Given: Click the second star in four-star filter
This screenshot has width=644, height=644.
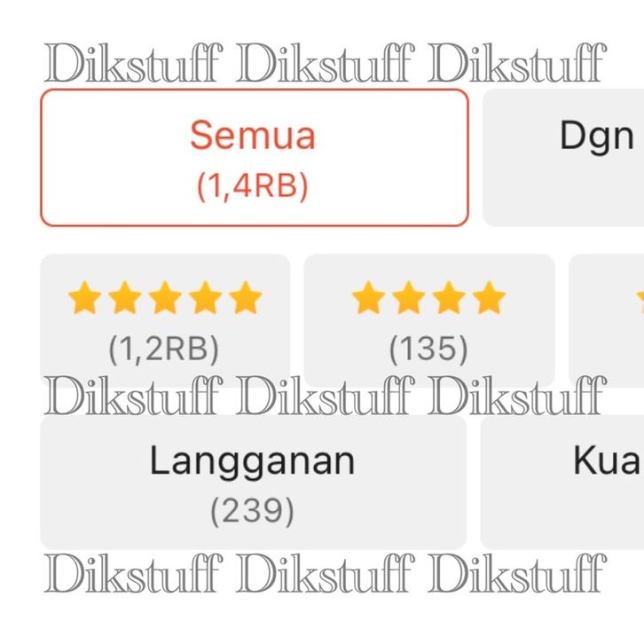Looking at the screenshot, I should (x=409, y=299).
